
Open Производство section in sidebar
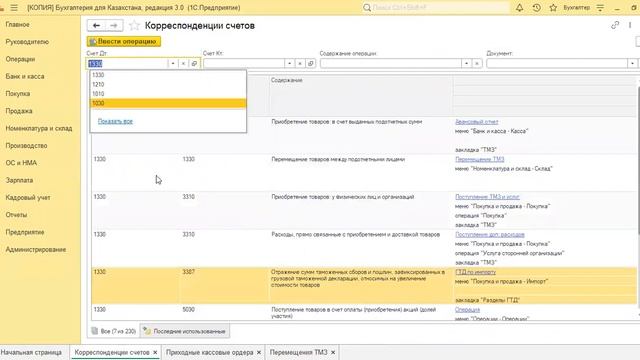[26, 146]
